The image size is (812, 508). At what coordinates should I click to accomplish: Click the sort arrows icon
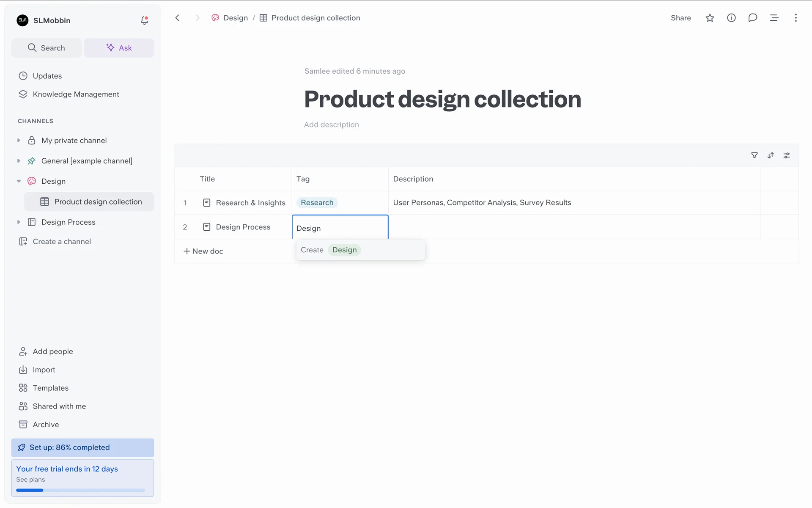pos(771,155)
